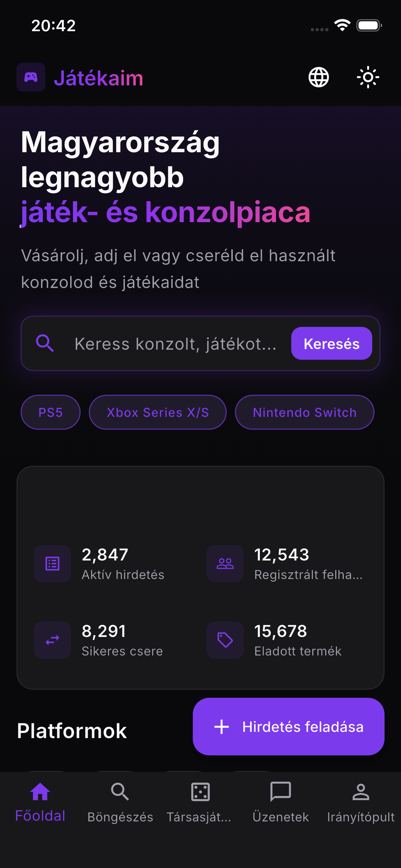Tap the swap arrows icon for Sikeres csere

[52, 640]
